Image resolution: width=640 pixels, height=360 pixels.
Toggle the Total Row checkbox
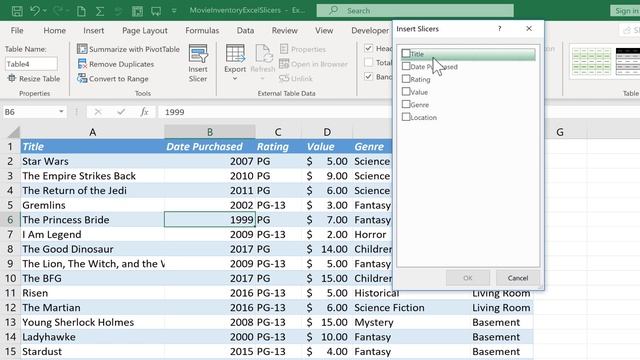click(x=369, y=62)
